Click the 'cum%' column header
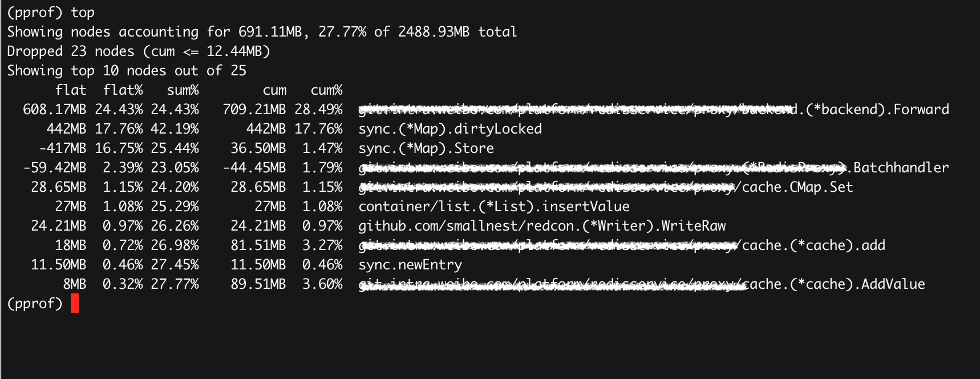980x379 pixels. click(x=326, y=90)
